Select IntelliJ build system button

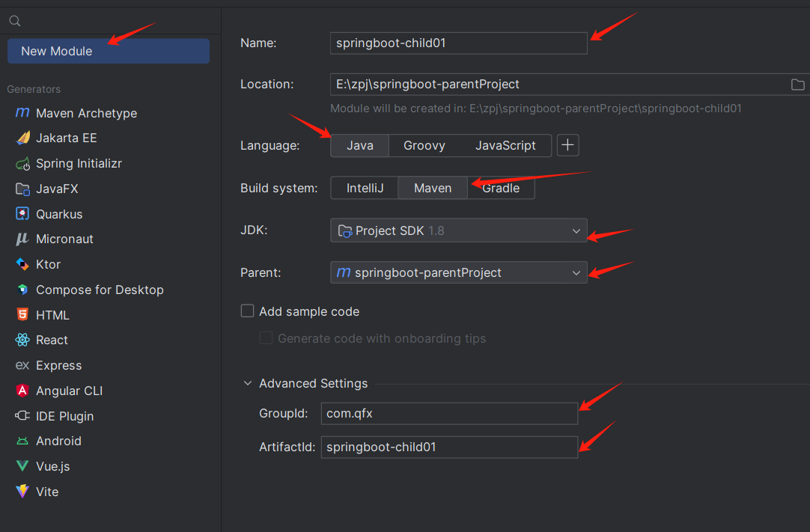[x=365, y=188]
